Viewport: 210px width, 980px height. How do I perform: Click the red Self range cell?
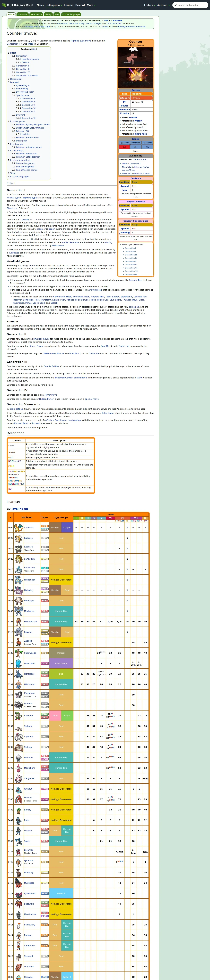click(124, 147)
